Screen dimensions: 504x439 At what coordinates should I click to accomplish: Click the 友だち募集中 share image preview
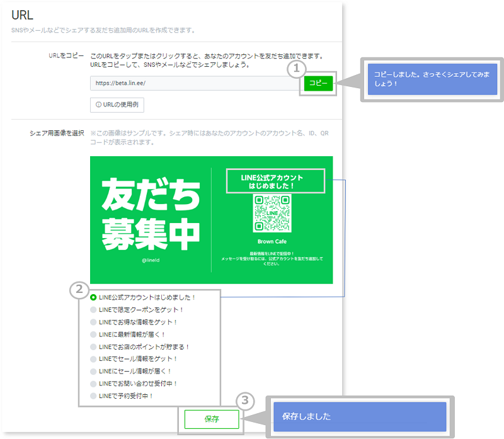212,220
